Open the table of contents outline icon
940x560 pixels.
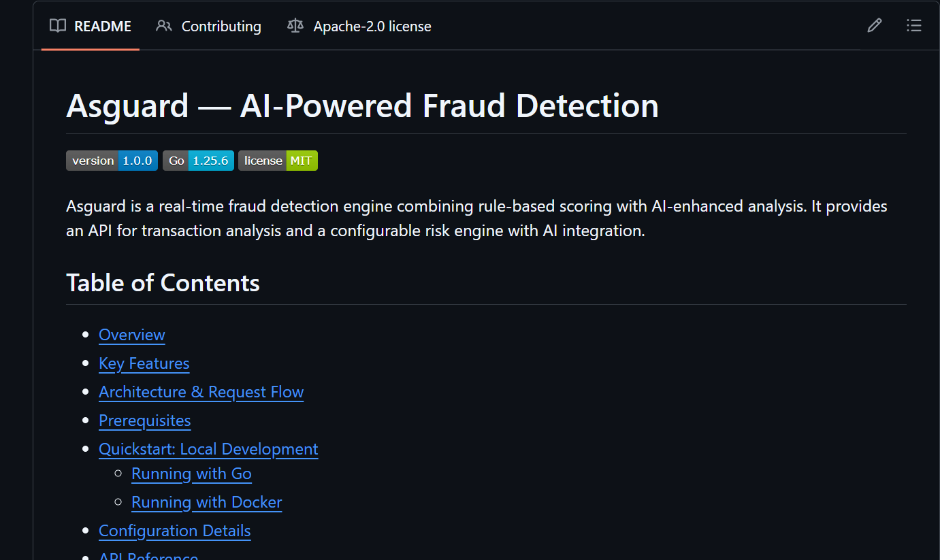914,25
